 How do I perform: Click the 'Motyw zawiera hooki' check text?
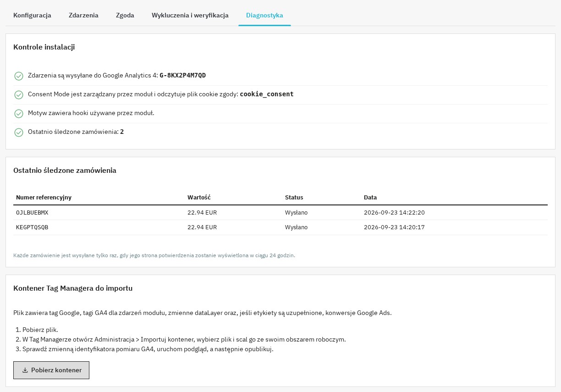(x=91, y=113)
